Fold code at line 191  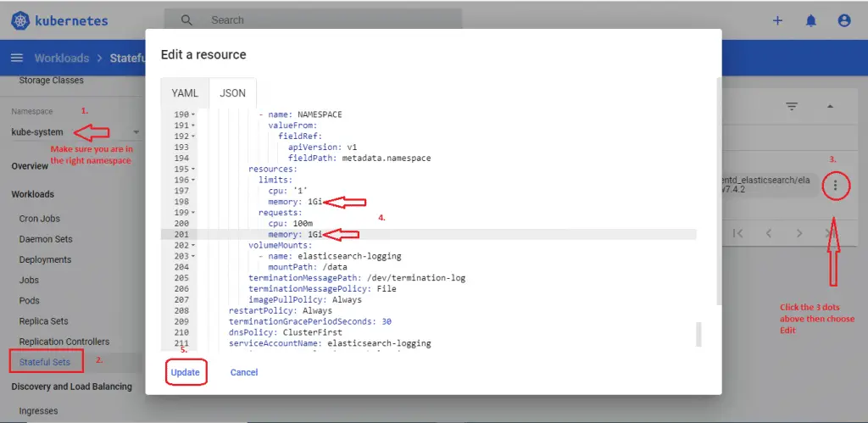tap(192, 125)
